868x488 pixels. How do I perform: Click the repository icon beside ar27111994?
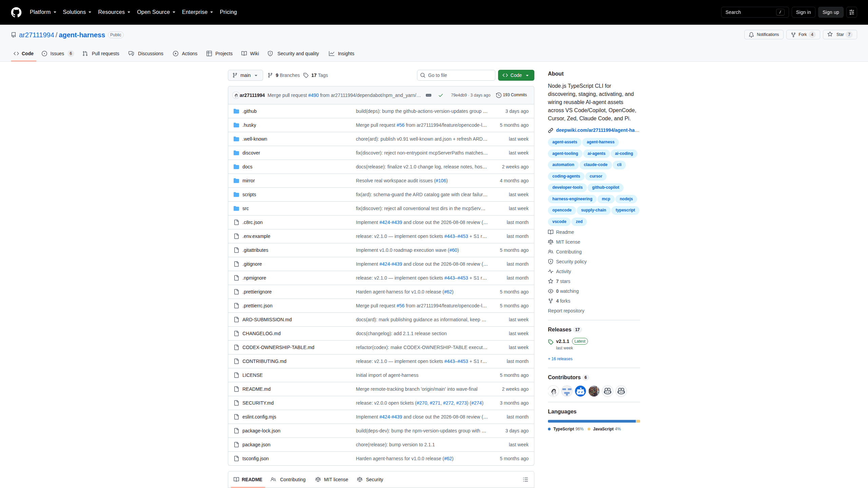(14, 35)
